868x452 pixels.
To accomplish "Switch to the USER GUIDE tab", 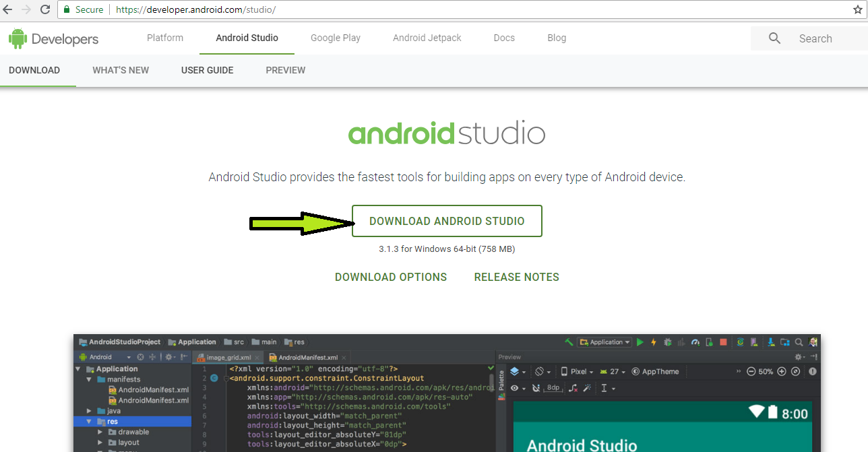I will tap(208, 70).
